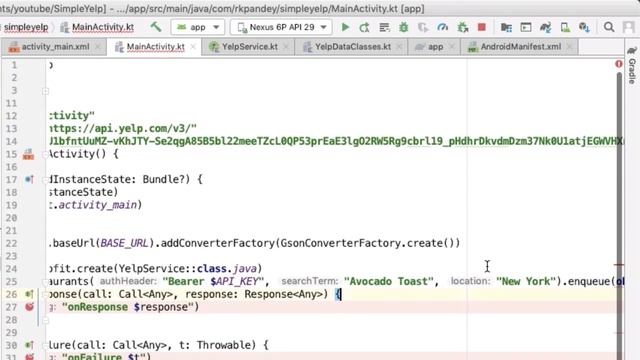Click the "Avocado Toast" search term string

coord(388,281)
